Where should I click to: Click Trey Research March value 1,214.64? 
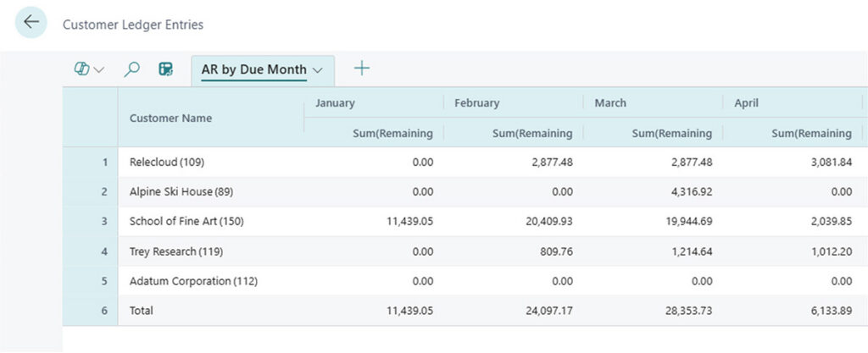click(x=693, y=251)
